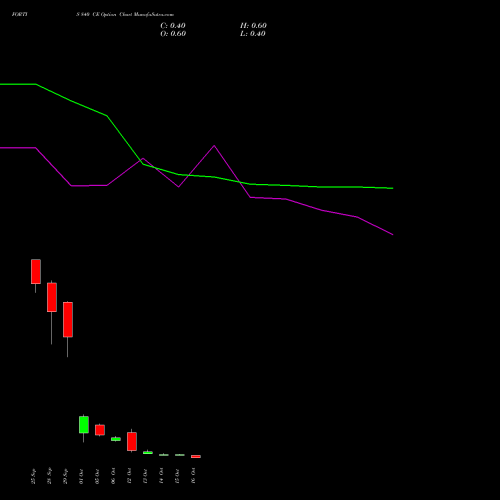Select the 14 Oct date label

pyautogui.click(x=161, y=476)
